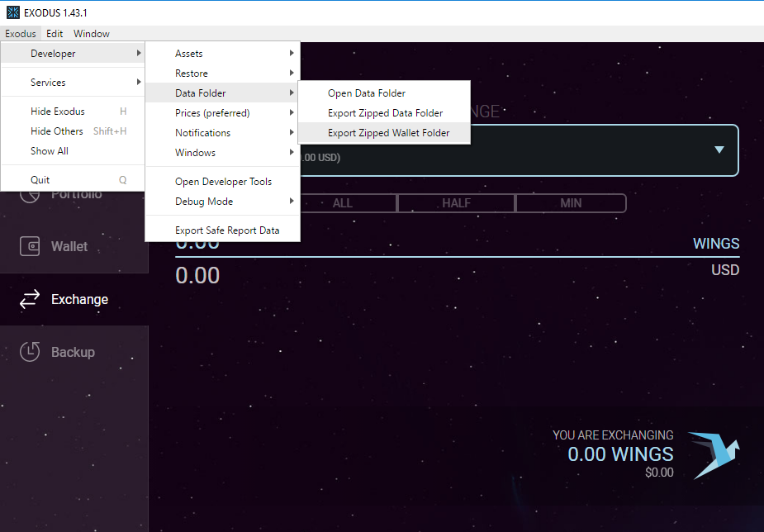Click YOU ARE EXCHANGING heading
Viewport: 764px width, 532px height.
613,435
